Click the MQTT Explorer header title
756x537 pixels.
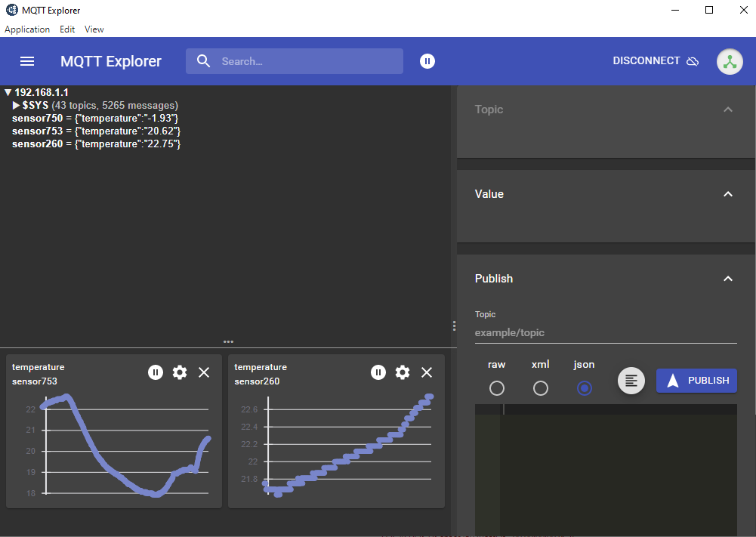(111, 61)
